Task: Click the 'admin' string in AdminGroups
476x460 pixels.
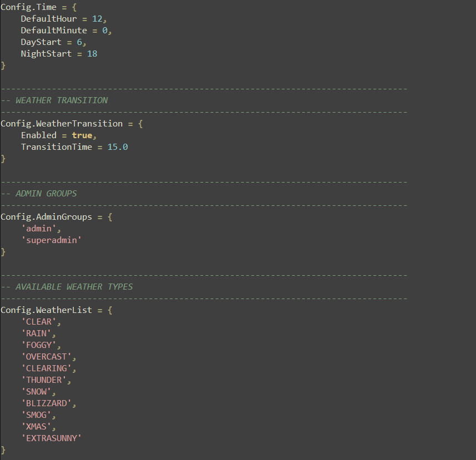Action: (x=39, y=228)
